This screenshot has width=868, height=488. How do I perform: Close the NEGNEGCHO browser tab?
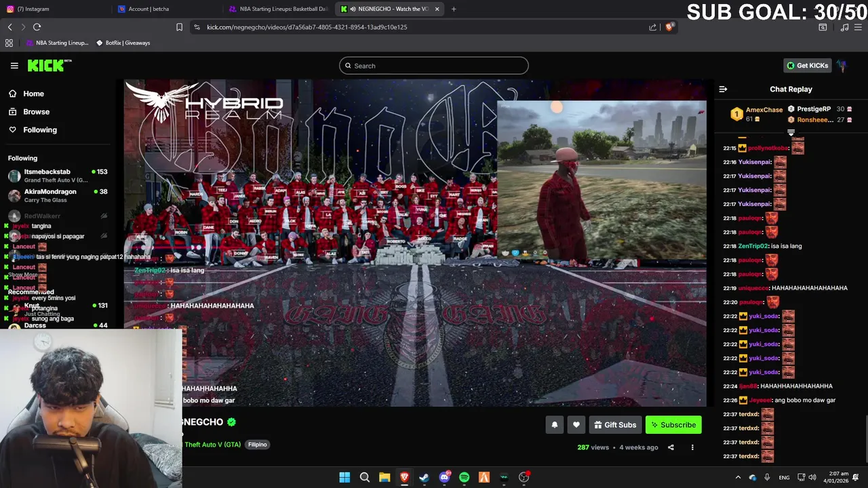click(437, 9)
